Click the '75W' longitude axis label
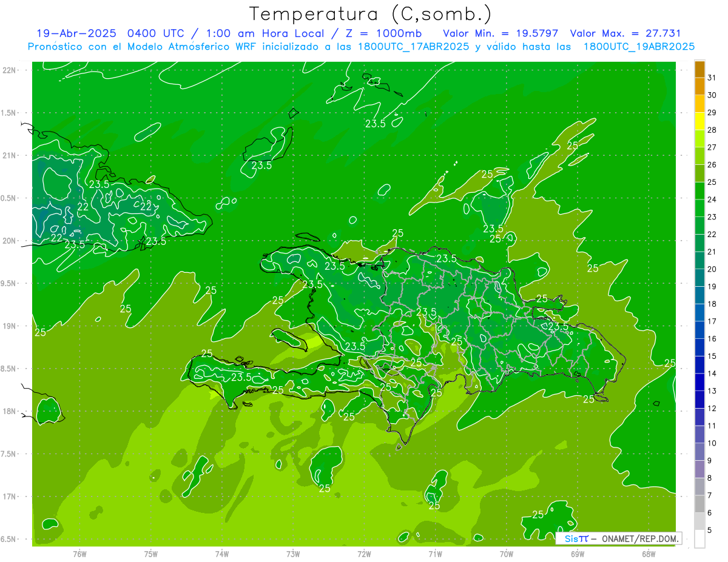 (151, 554)
